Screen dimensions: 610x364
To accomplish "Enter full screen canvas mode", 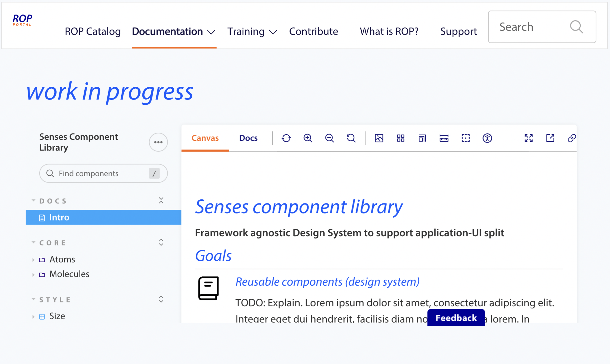I will click(x=528, y=138).
